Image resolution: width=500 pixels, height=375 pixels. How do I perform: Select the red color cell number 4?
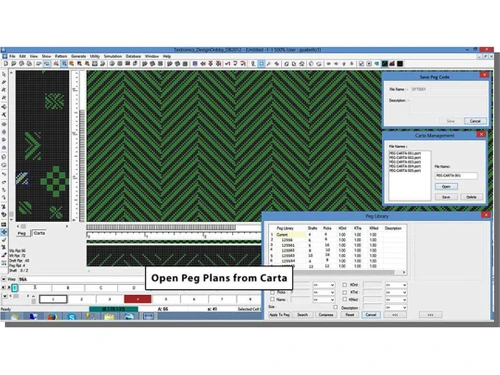pos(138,299)
